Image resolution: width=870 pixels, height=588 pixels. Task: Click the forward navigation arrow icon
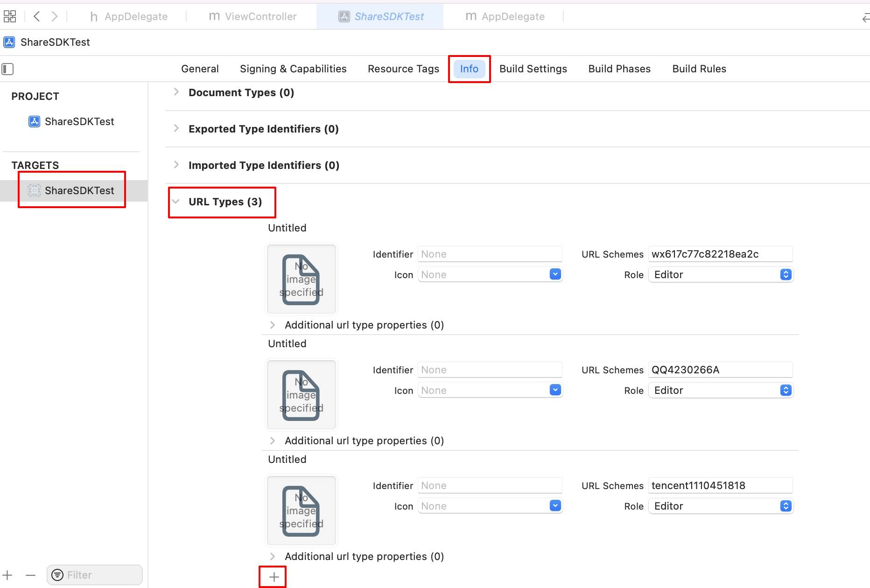click(x=55, y=16)
